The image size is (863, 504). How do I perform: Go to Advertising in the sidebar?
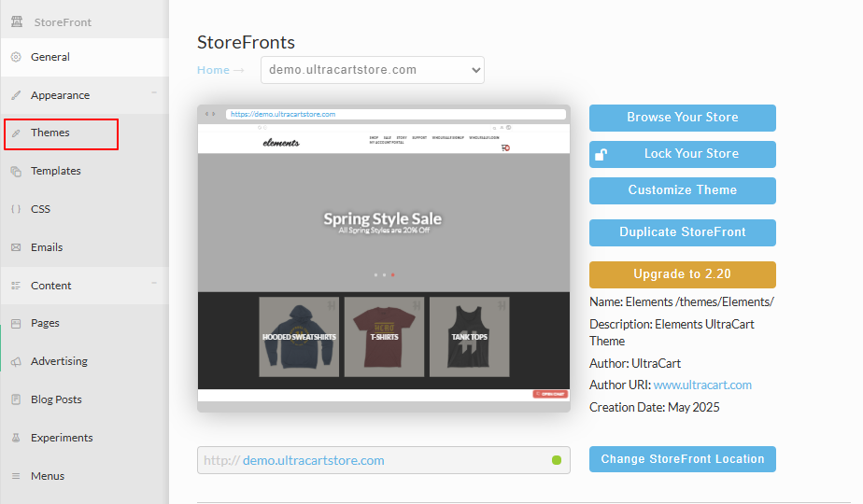(85, 361)
